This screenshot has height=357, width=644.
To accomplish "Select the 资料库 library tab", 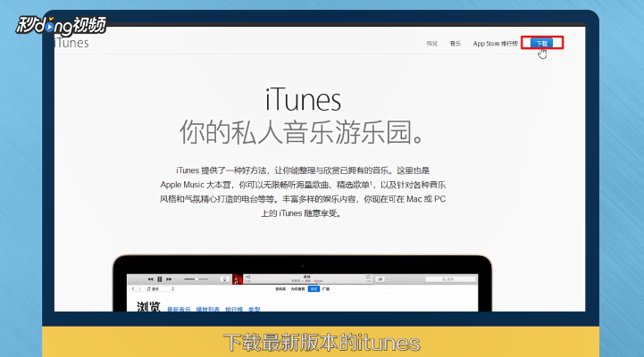I will 280,289.
